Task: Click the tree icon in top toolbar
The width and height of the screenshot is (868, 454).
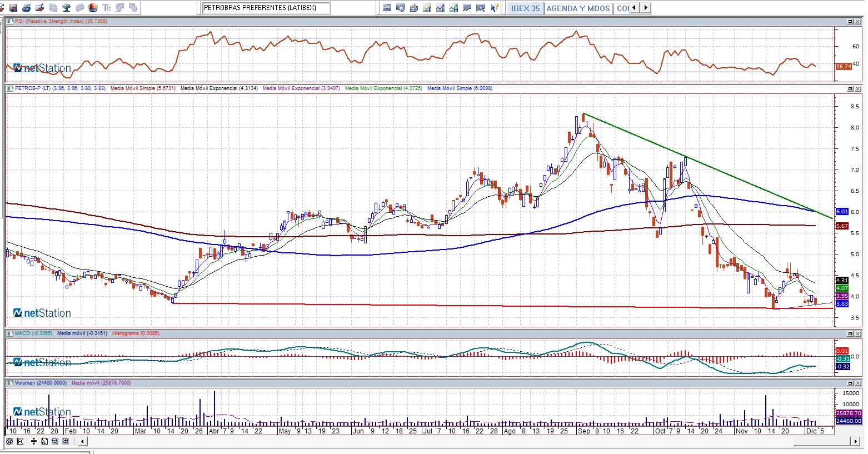Action: click(66, 8)
